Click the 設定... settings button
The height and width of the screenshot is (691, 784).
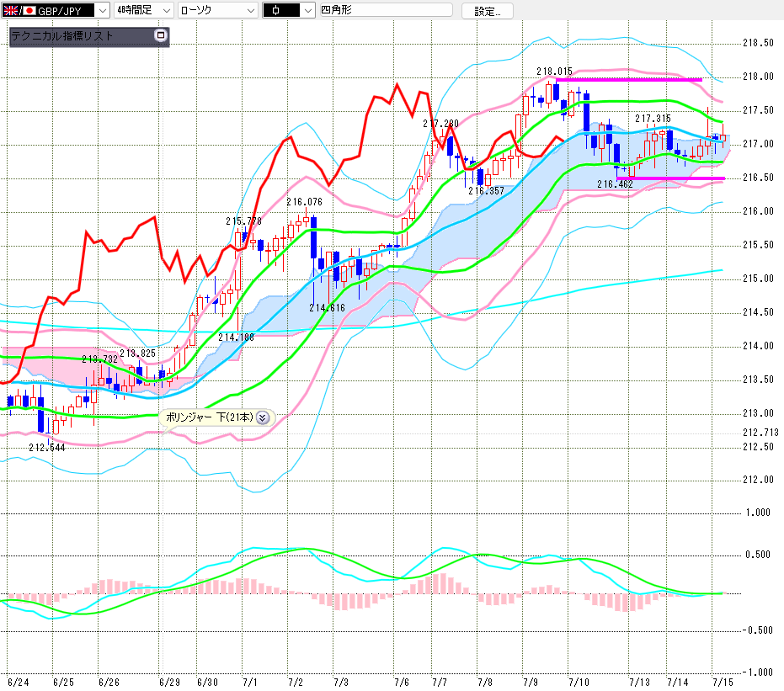487,11
